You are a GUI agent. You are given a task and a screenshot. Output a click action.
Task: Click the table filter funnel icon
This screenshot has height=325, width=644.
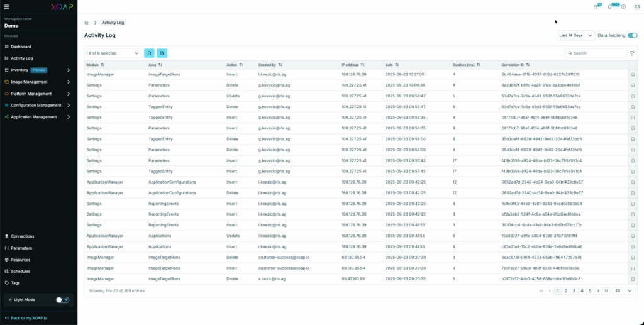click(x=632, y=53)
